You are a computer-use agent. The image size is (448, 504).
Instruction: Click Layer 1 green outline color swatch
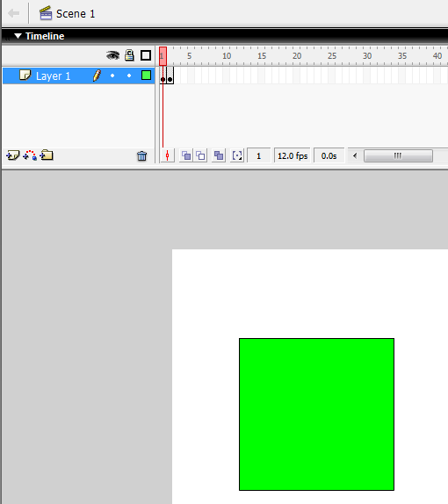[146, 76]
